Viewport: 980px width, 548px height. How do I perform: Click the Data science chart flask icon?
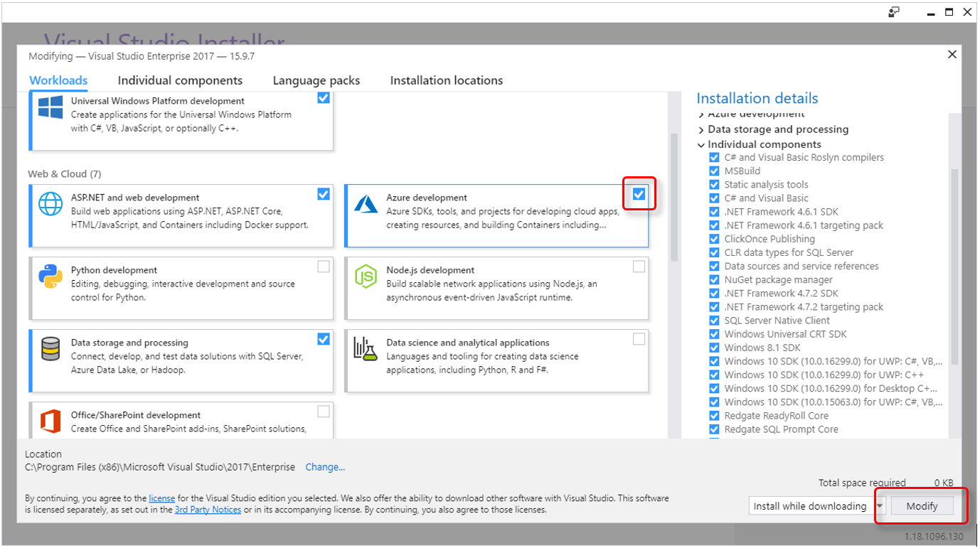pos(366,349)
